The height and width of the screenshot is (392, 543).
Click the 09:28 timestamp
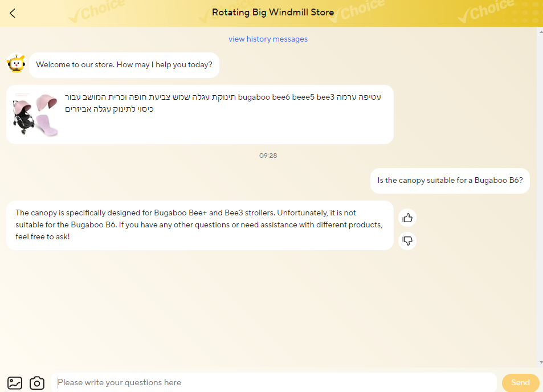pyautogui.click(x=268, y=156)
